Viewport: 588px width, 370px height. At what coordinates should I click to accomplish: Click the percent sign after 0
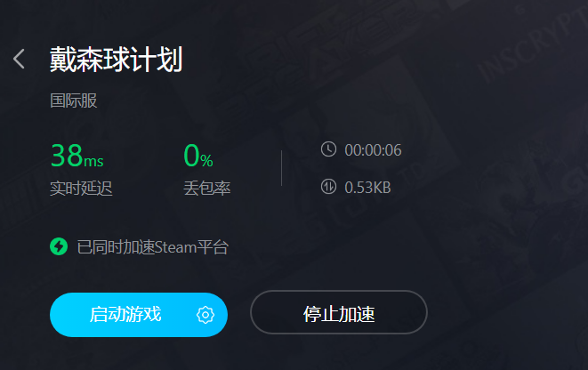[x=206, y=161]
